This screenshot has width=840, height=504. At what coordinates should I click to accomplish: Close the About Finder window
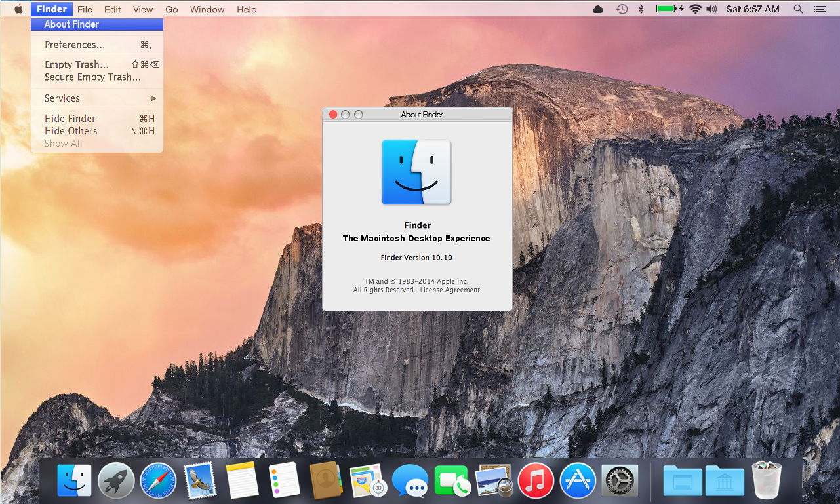point(333,114)
